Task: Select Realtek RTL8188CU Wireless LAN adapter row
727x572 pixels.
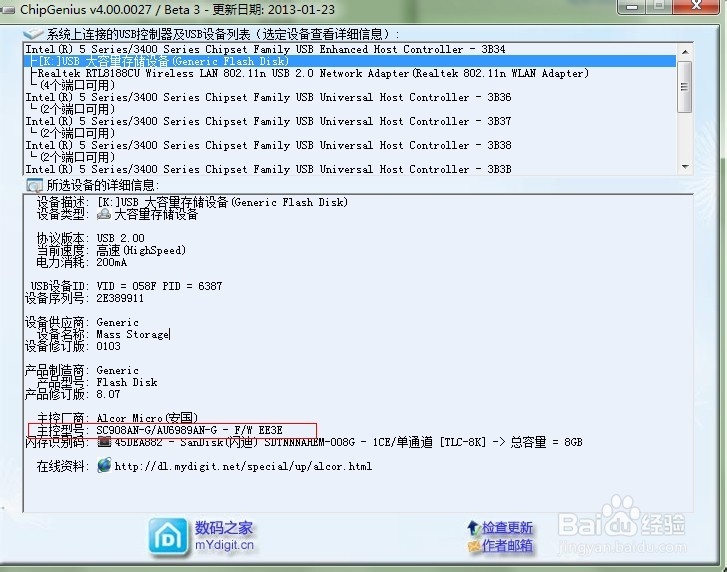Action: coord(350,73)
